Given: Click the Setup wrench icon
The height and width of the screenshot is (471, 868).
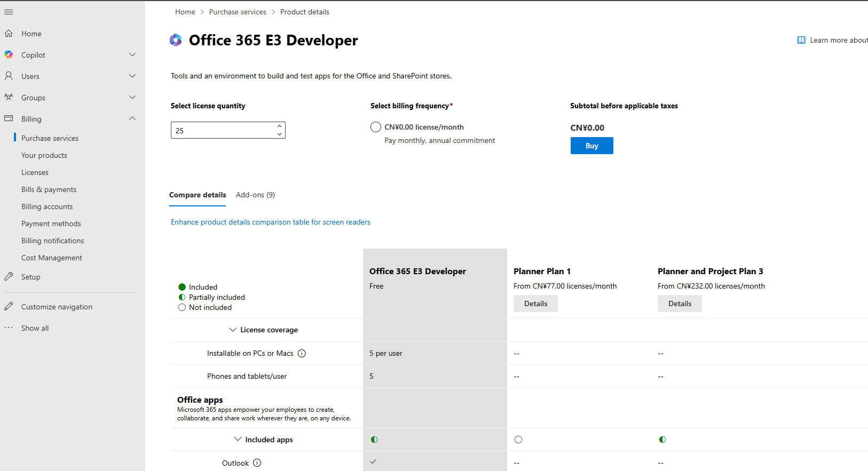Looking at the screenshot, I should coord(9,277).
